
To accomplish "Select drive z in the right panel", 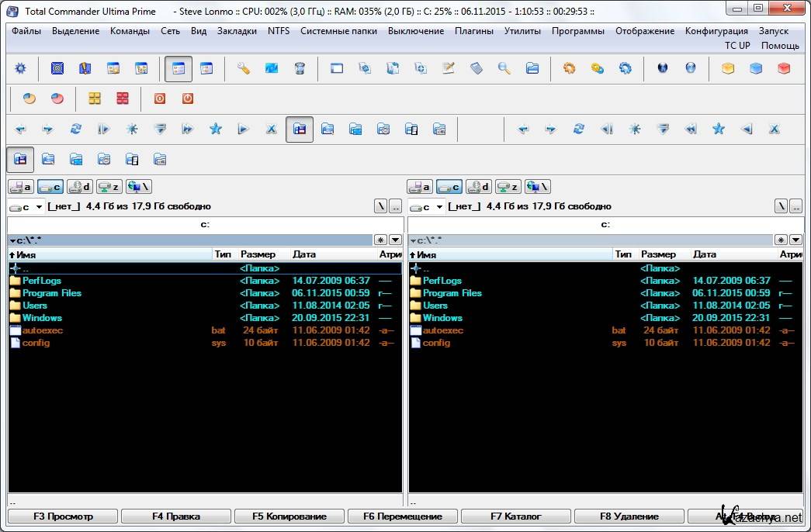I will [508, 187].
